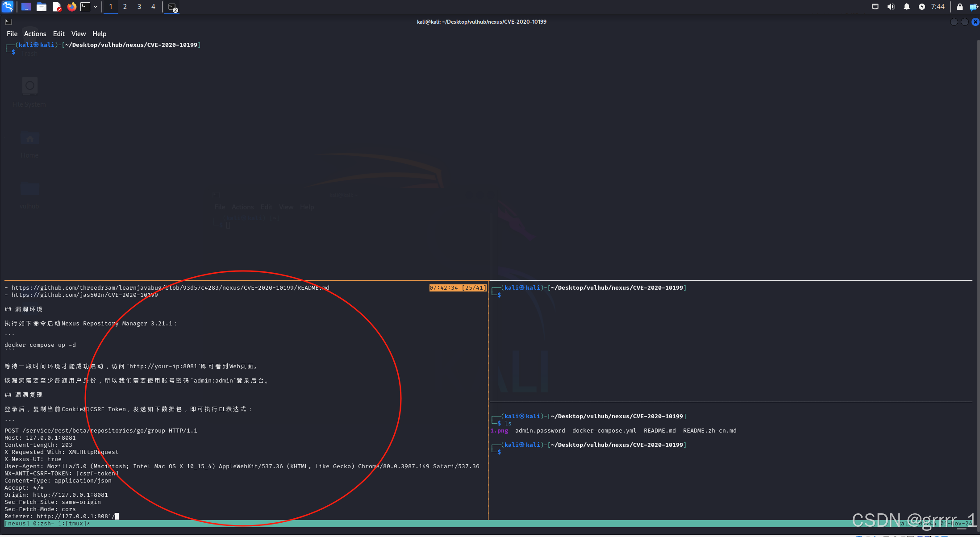The height and width of the screenshot is (537, 980).
Task: Expand the terminal launcher dropdown arrow
Action: point(96,7)
